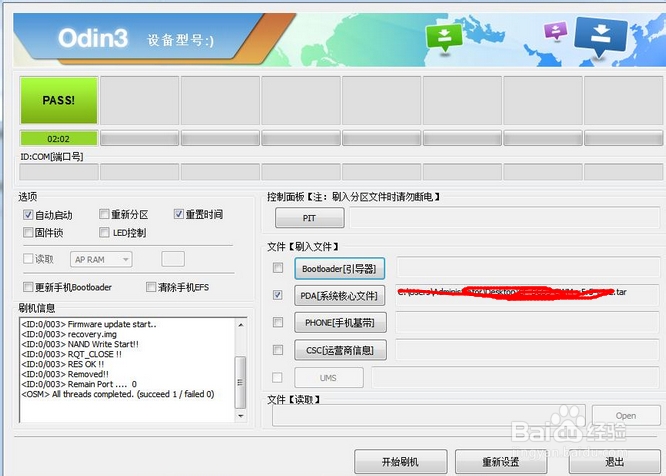Click the CSC[运营商信息] button
Screen dimensions: 666x476
point(340,350)
